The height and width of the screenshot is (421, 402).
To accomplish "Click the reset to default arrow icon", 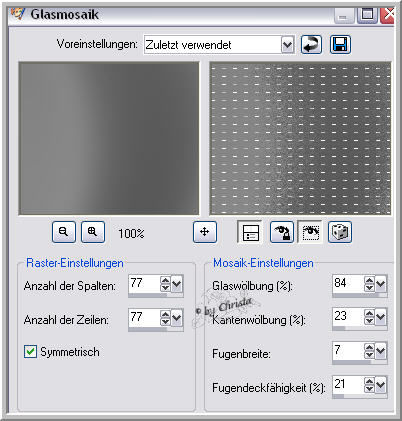I will (x=311, y=45).
